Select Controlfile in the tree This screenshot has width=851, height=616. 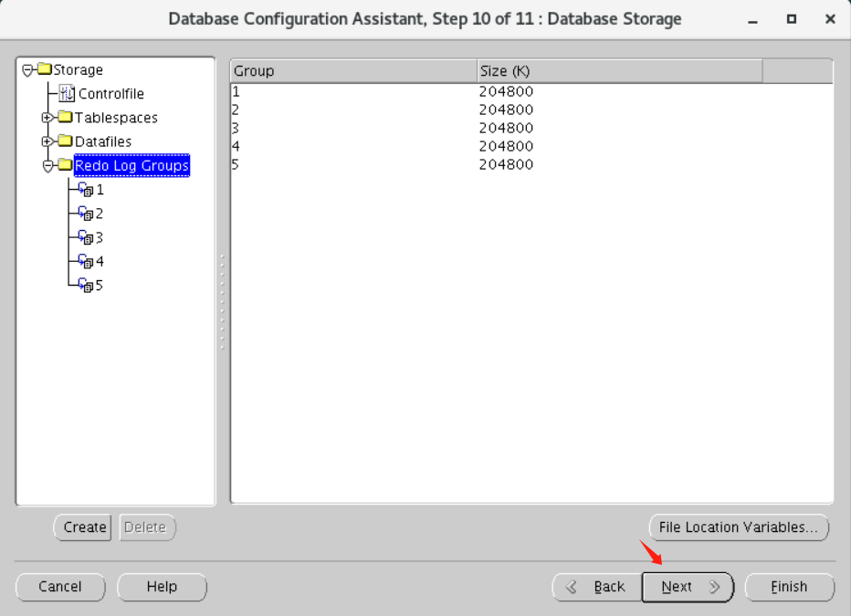(111, 94)
